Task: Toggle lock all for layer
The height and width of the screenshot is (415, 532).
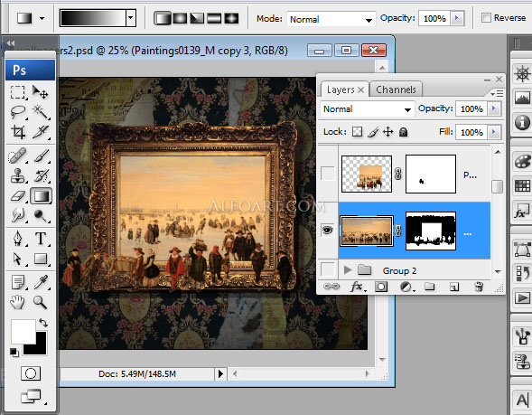Action: pyautogui.click(x=403, y=132)
